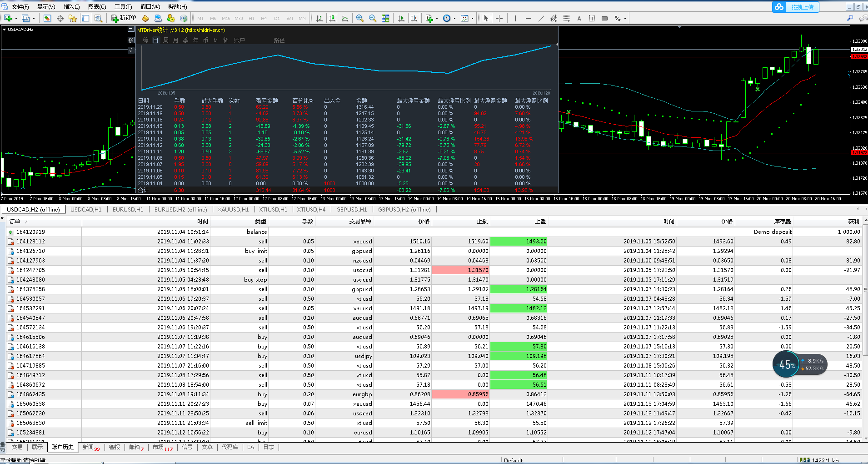Expand the USDCAD,H2 chart triangle menu
The height and width of the screenshot is (464, 868).
click(4, 29)
